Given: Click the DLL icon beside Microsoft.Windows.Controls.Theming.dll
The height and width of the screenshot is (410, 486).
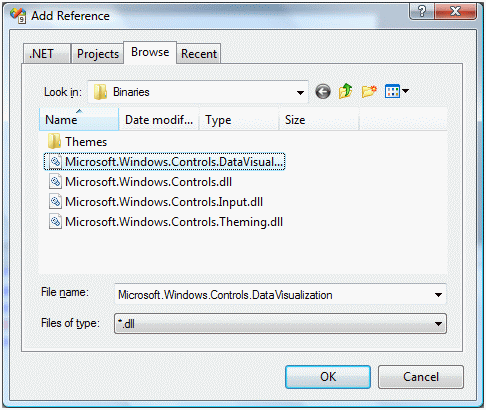Looking at the screenshot, I should click(x=55, y=221).
